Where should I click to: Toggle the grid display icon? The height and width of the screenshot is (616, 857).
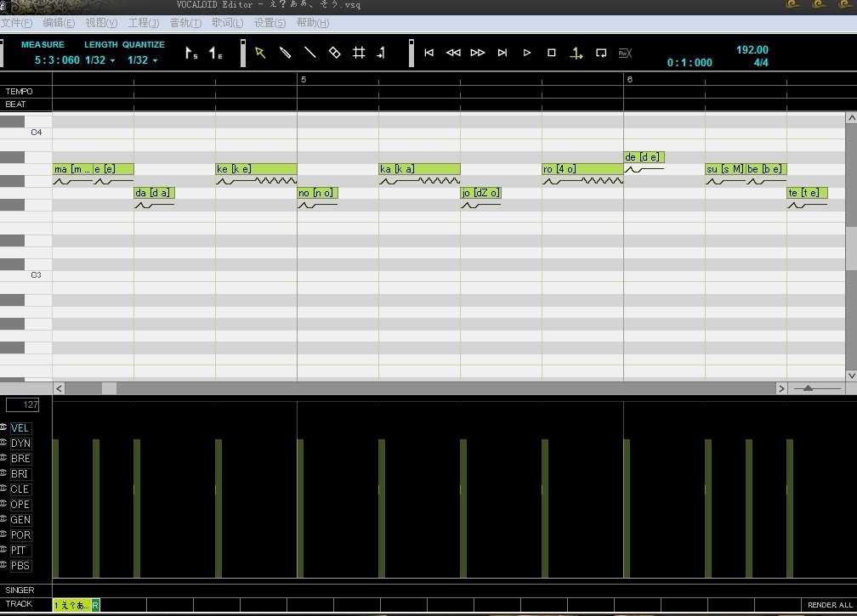[x=359, y=53]
